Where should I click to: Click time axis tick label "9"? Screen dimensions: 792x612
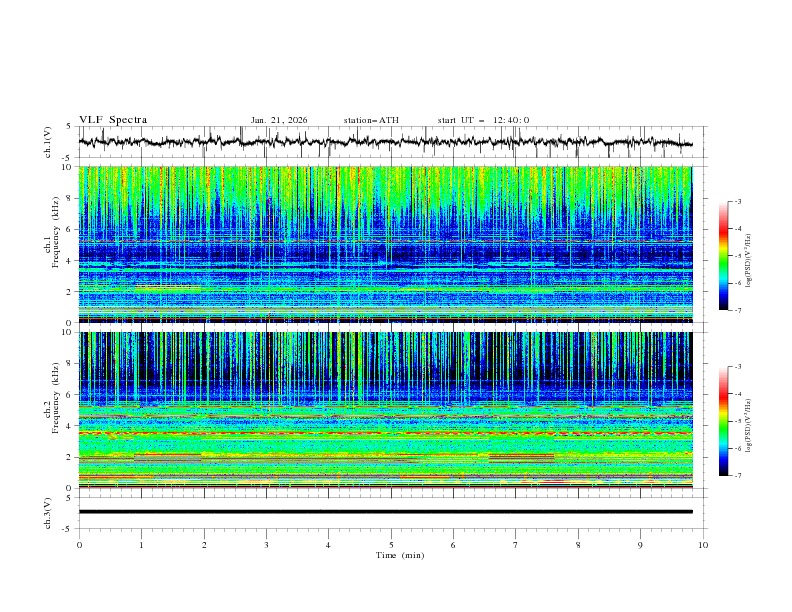640,545
